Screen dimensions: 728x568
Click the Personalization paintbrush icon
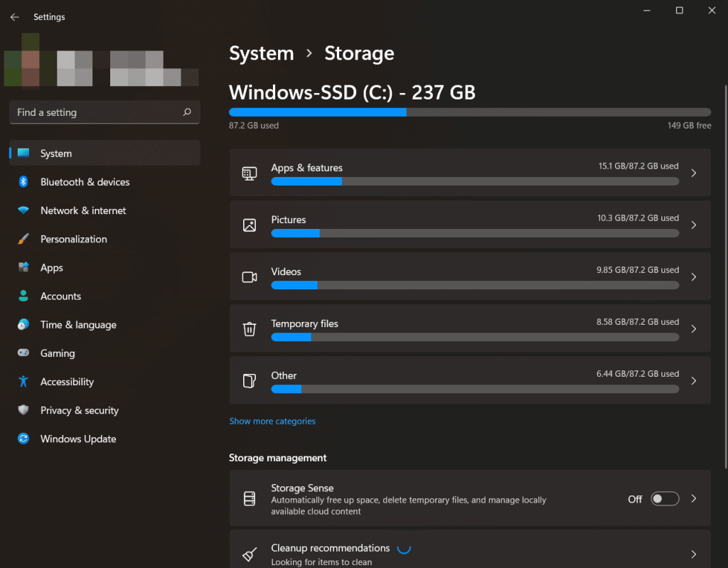coord(23,239)
